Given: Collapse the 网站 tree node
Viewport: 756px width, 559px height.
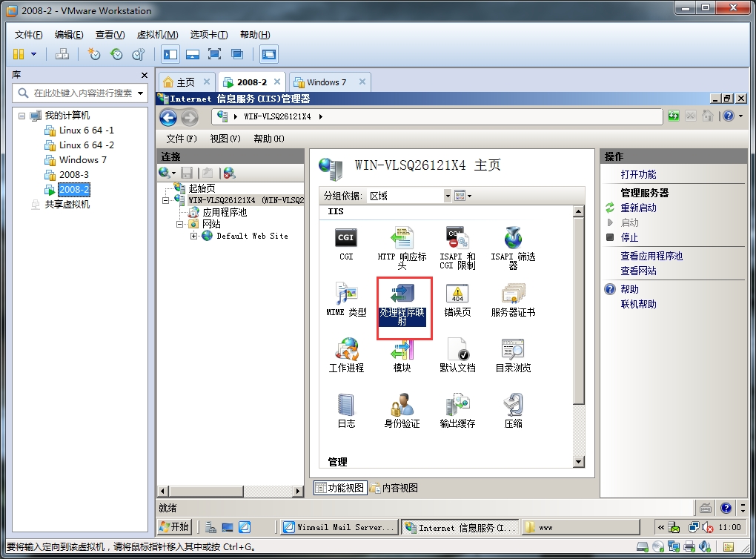Looking at the screenshot, I should [x=179, y=225].
